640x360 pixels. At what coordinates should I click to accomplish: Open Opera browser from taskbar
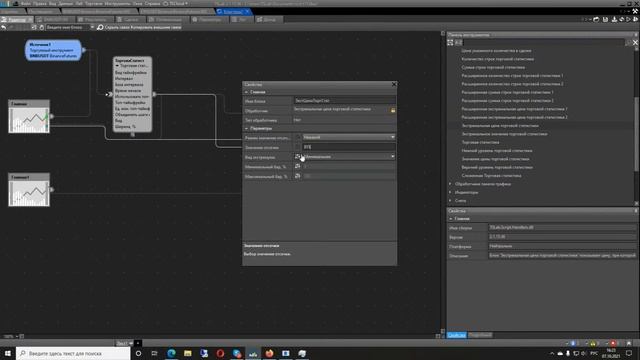coord(220,353)
